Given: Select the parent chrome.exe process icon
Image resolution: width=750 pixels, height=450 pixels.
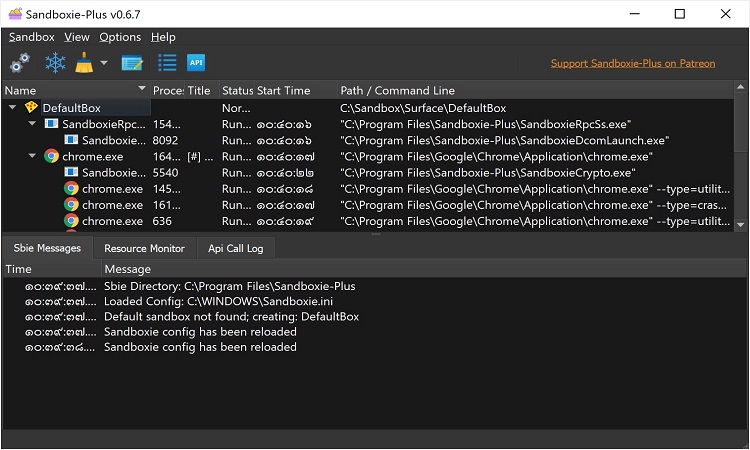Looking at the screenshot, I should click(x=51, y=156).
